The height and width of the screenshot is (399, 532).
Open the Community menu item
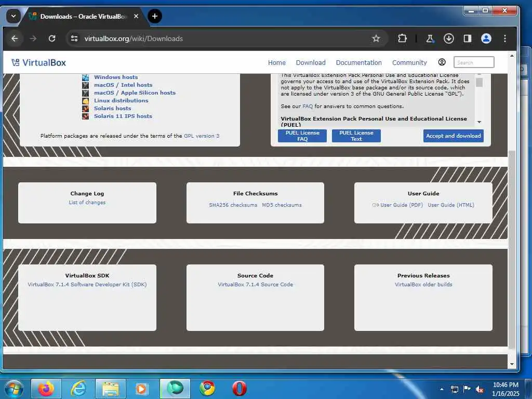pos(409,63)
